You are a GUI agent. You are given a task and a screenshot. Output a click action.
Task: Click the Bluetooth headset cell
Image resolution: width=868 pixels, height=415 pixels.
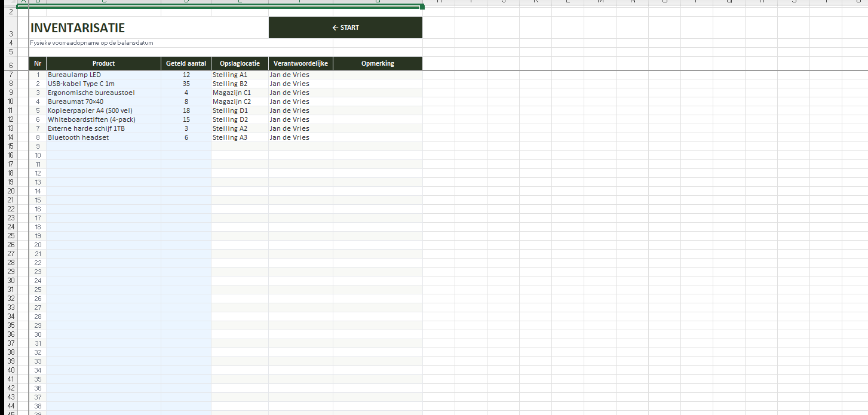[x=78, y=137]
